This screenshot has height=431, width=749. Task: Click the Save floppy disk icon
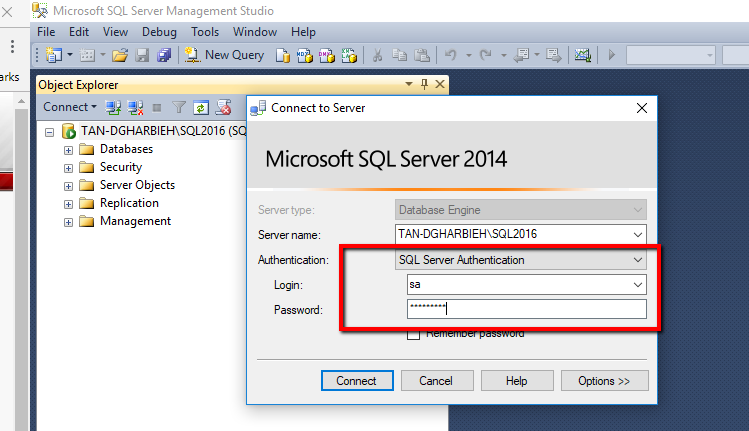[x=142, y=55]
